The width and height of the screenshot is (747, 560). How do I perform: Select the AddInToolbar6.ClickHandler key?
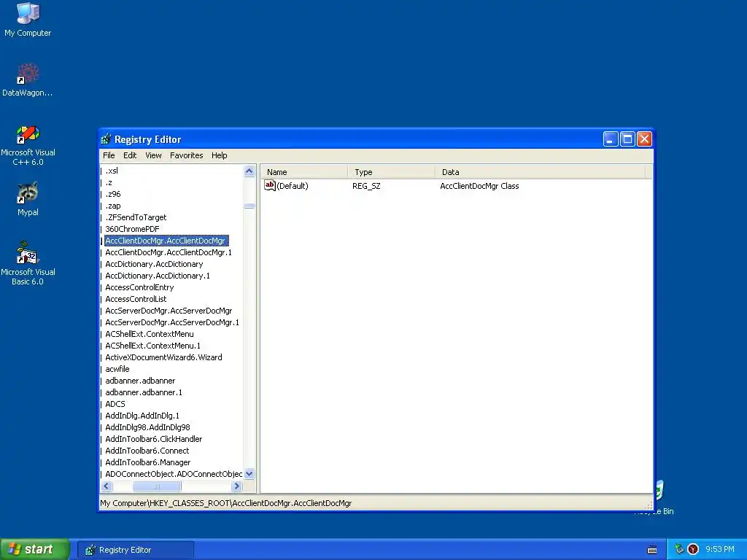[x=154, y=439]
